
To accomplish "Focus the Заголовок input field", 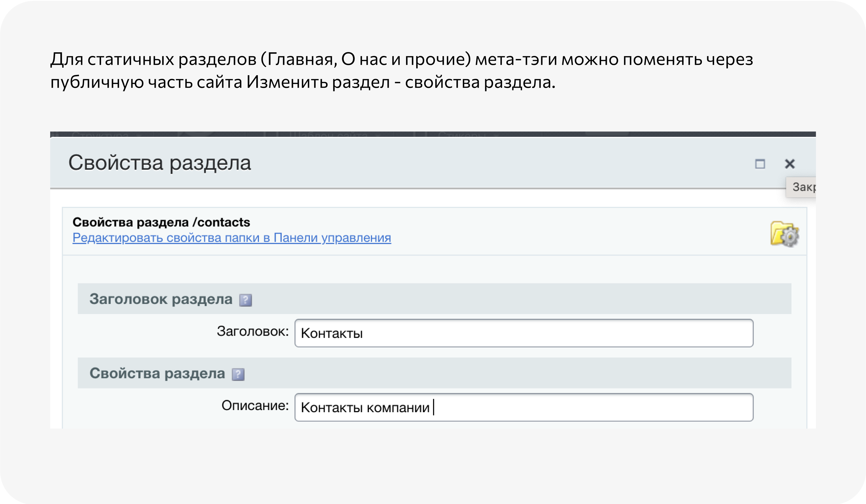I will point(524,333).
